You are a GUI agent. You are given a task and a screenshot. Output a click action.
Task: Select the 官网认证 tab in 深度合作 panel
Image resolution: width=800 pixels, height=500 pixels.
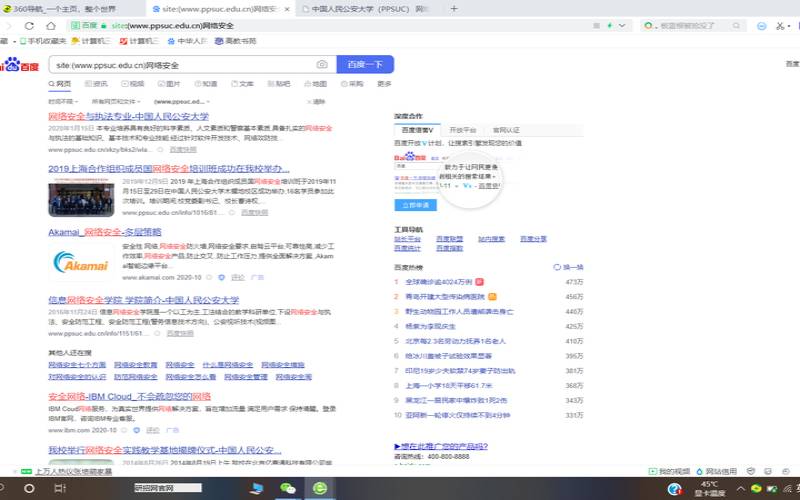pos(506,130)
